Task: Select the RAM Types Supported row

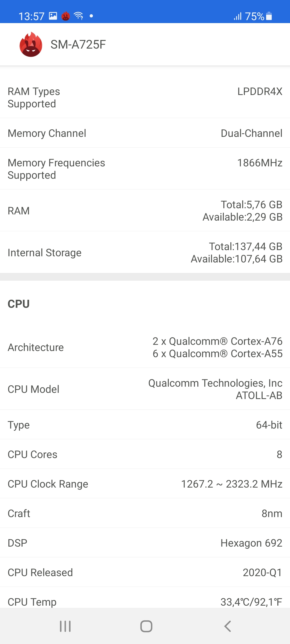Action: [x=145, y=98]
